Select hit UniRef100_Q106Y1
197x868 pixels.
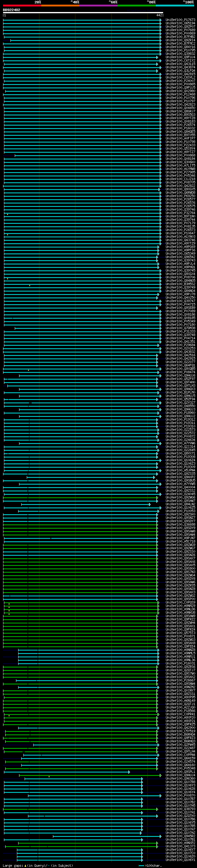[x=180, y=860]
